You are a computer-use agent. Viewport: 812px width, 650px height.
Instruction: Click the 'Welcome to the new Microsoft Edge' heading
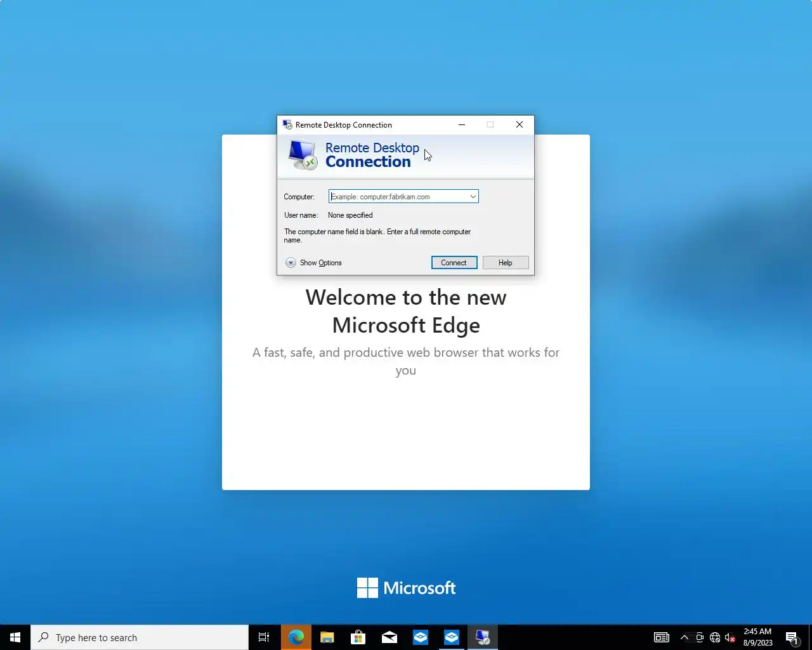coord(406,311)
